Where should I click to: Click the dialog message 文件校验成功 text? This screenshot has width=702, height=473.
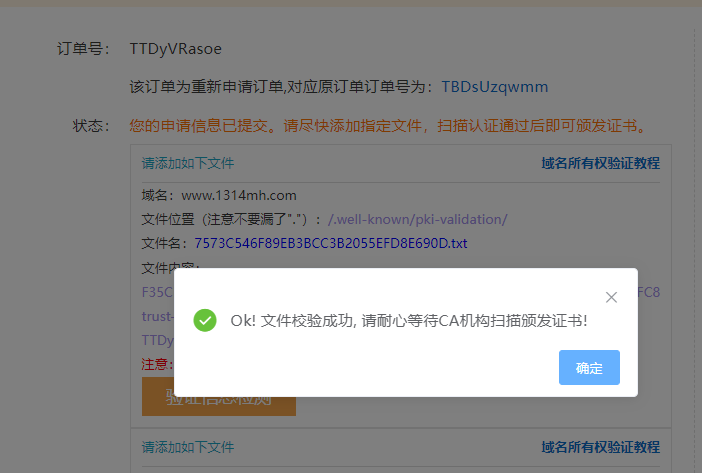point(408,321)
